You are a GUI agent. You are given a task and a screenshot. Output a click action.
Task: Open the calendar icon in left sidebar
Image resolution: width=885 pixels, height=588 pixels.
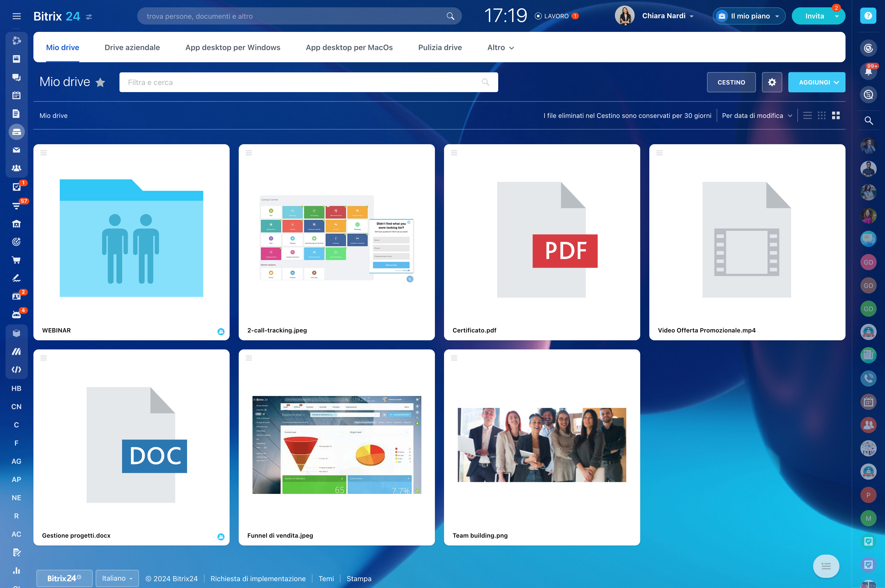16,95
